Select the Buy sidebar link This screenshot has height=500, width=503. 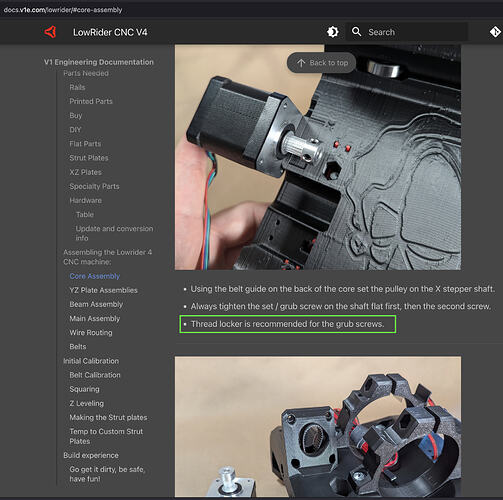[76, 116]
